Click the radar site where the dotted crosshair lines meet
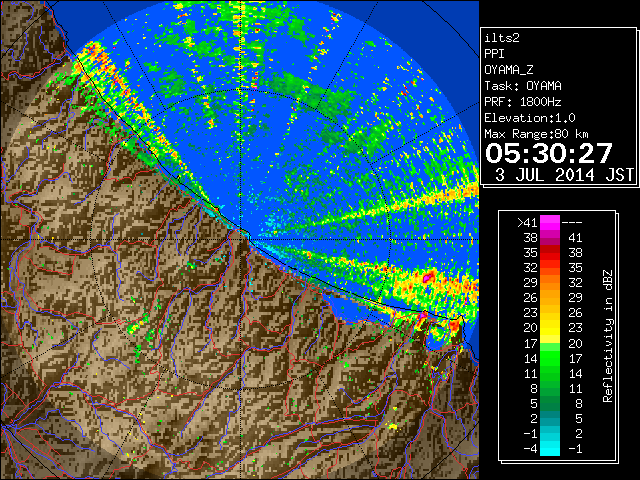This screenshot has width=640, height=480. click(x=241, y=239)
